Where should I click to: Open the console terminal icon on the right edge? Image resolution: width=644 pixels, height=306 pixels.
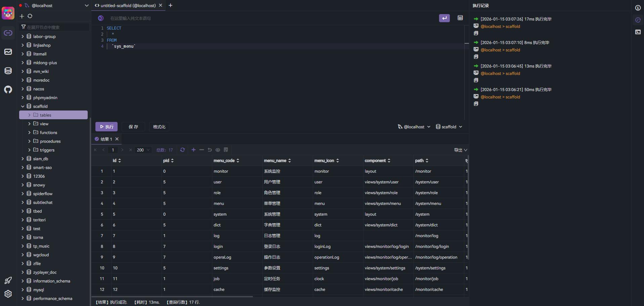point(638,32)
